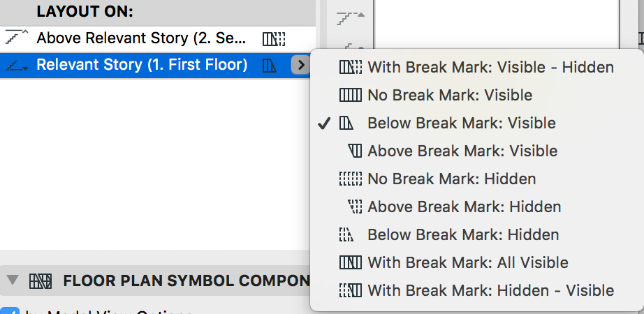Pick "Above Break Mark: Visible" from the list
Screen dimensions: 644x314
point(462,151)
